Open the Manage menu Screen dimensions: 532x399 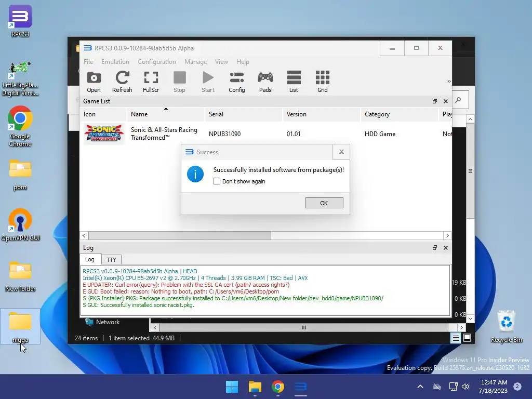click(x=195, y=62)
